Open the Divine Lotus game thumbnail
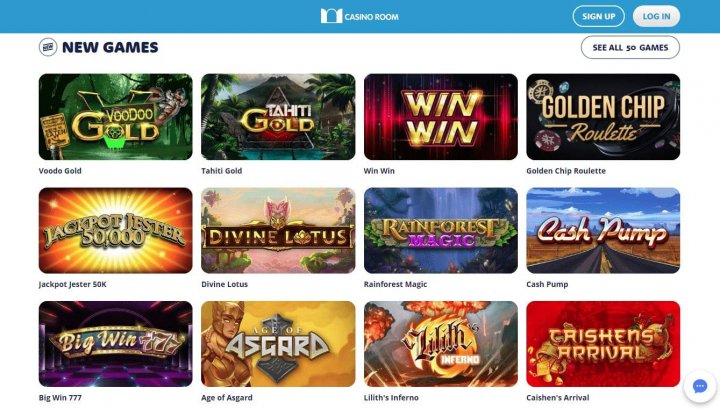This screenshot has height=409, width=720. (278, 230)
